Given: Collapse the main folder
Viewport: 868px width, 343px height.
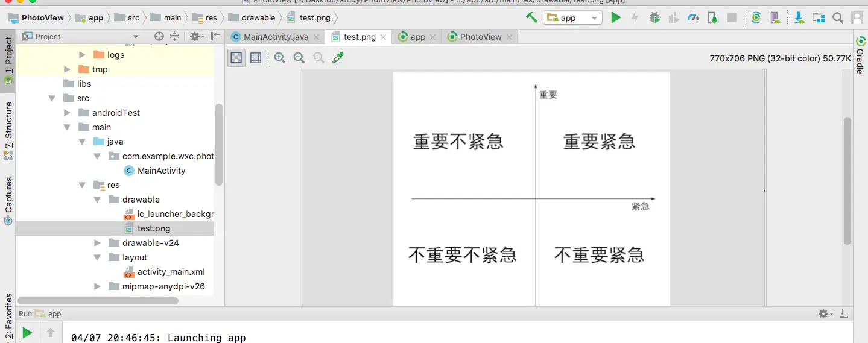Looking at the screenshot, I should coord(68,127).
